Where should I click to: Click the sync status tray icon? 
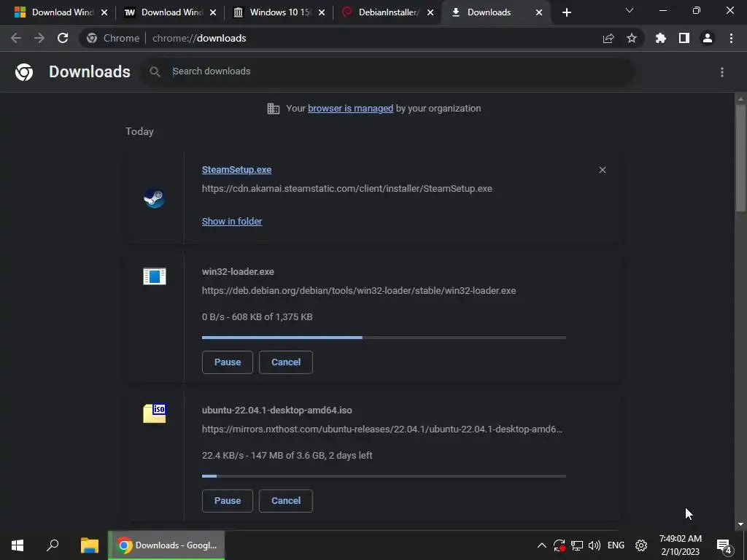(560, 545)
